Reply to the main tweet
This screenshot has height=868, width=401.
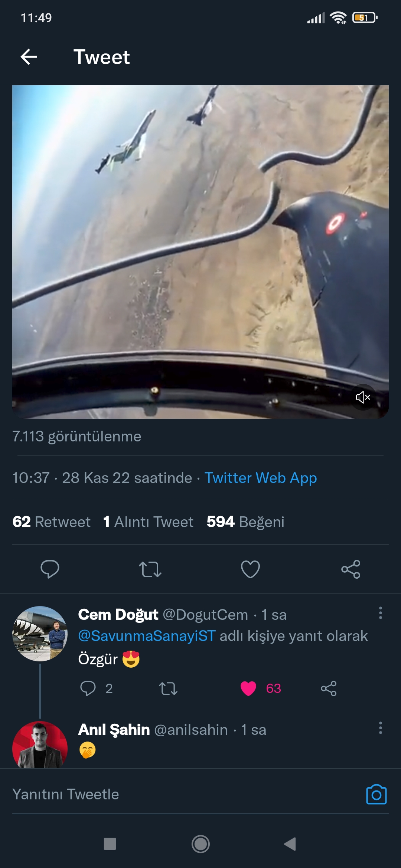pos(50,569)
